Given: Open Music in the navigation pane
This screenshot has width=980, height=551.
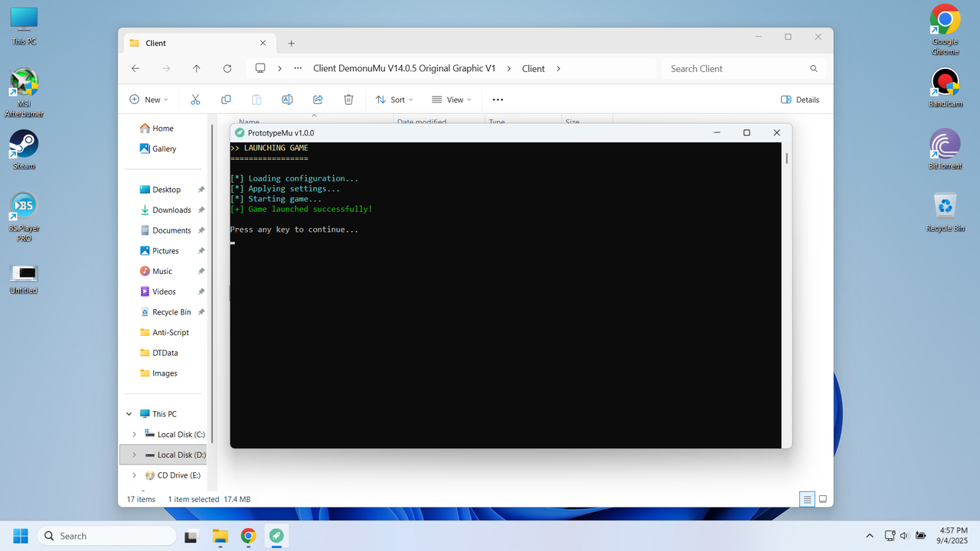Looking at the screenshot, I should 156,271.
